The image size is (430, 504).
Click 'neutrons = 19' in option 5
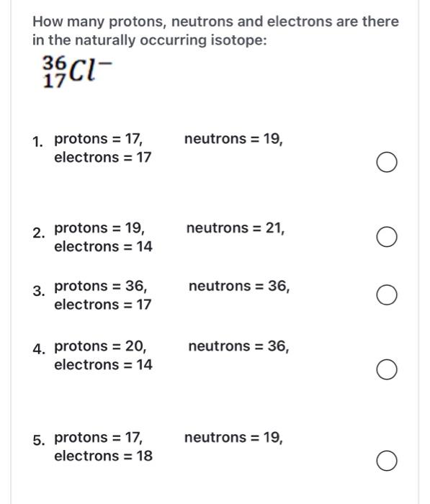tap(233, 437)
